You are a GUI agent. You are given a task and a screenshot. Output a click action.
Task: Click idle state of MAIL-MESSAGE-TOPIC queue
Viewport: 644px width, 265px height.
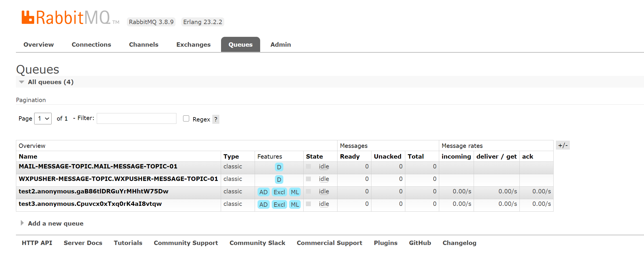[324, 166]
